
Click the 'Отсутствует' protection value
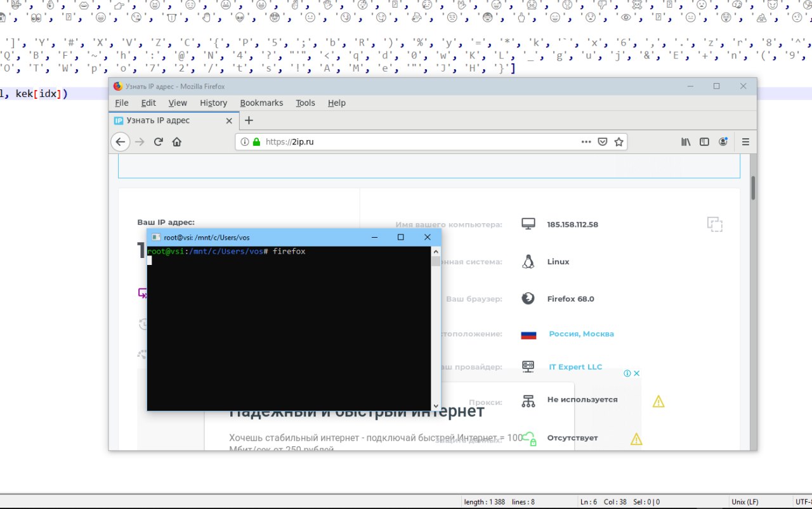pyautogui.click(x=572, y=438)
